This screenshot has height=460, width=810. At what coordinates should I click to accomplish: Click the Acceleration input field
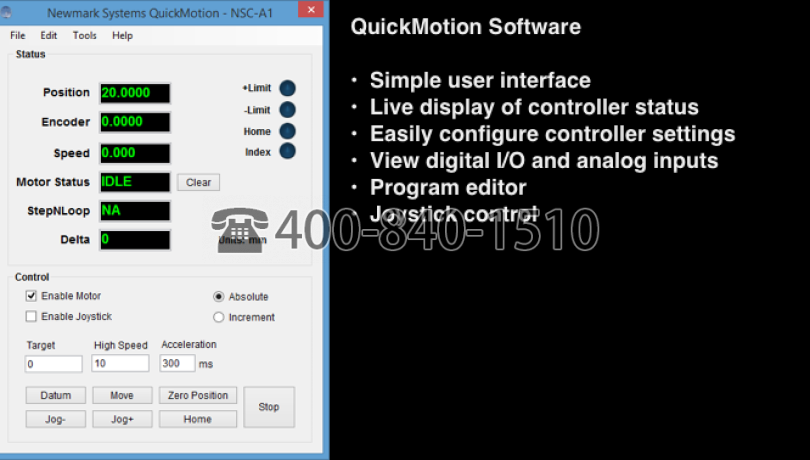click(177, 363)
